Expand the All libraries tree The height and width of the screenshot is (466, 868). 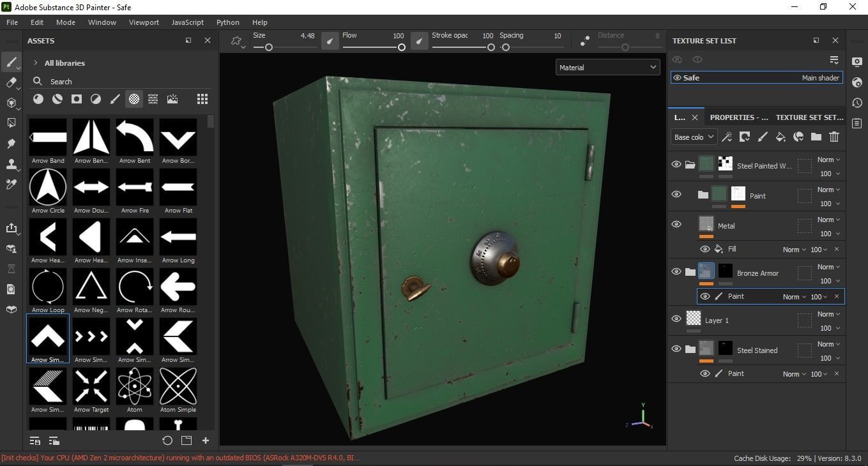point(36,63)
